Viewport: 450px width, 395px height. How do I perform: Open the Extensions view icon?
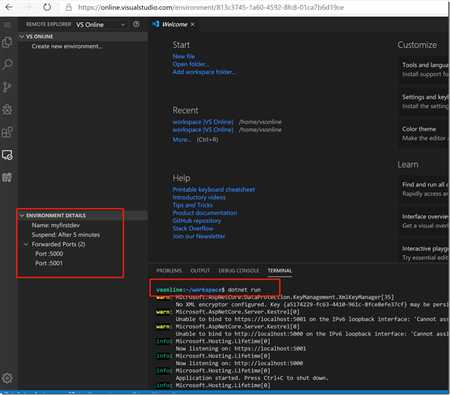[x=7, y=132]
